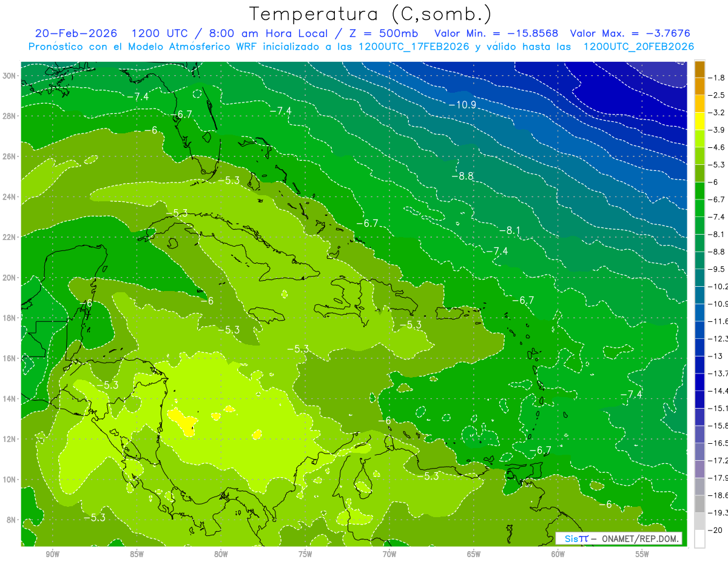Click the '-2.5' value in the color legend
Screen dimensions: 728x562
pyautogui.click(x=716, y=95)
